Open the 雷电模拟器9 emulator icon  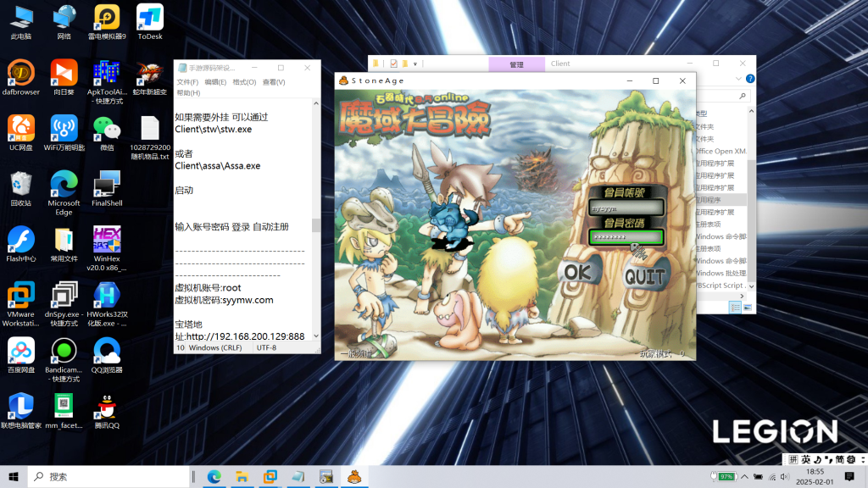tap(107, 22)
